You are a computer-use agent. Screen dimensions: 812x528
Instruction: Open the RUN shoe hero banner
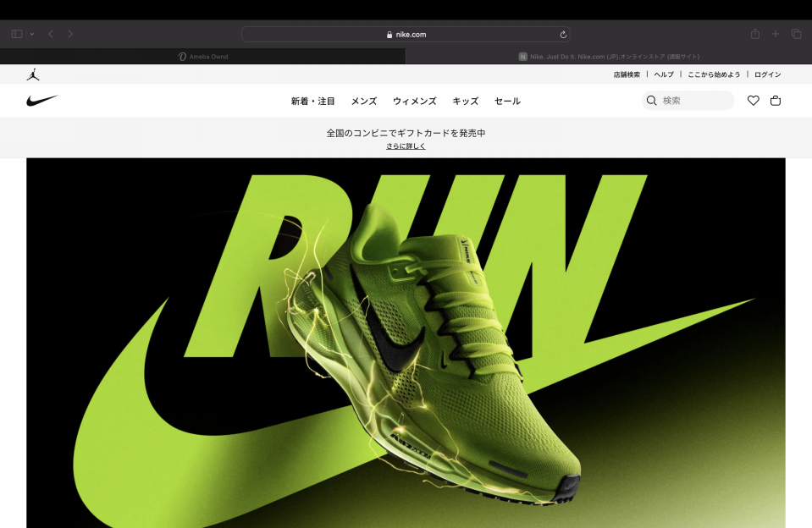(x=406, y=343)
